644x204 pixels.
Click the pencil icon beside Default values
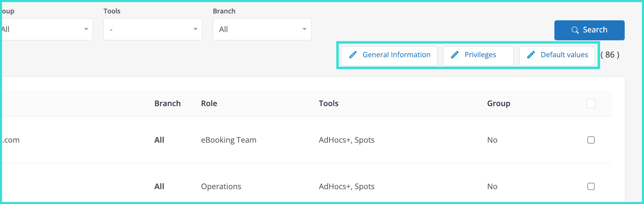531,55
